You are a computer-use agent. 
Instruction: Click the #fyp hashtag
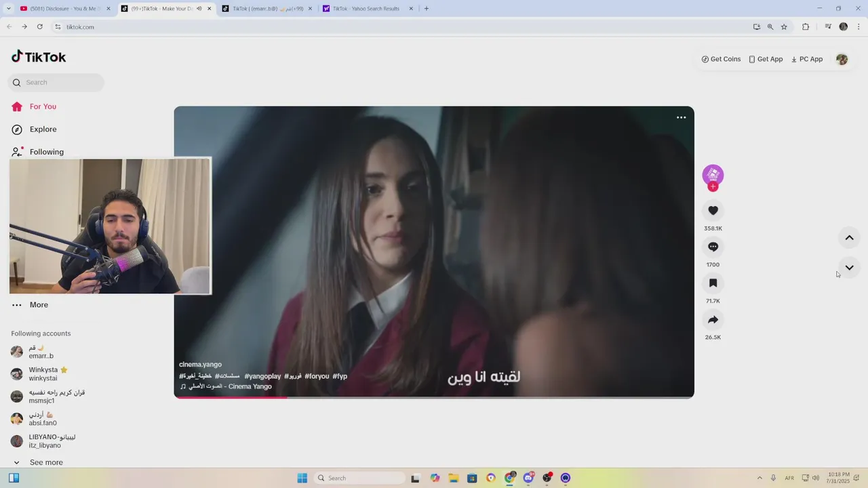[x=340, y=376]
